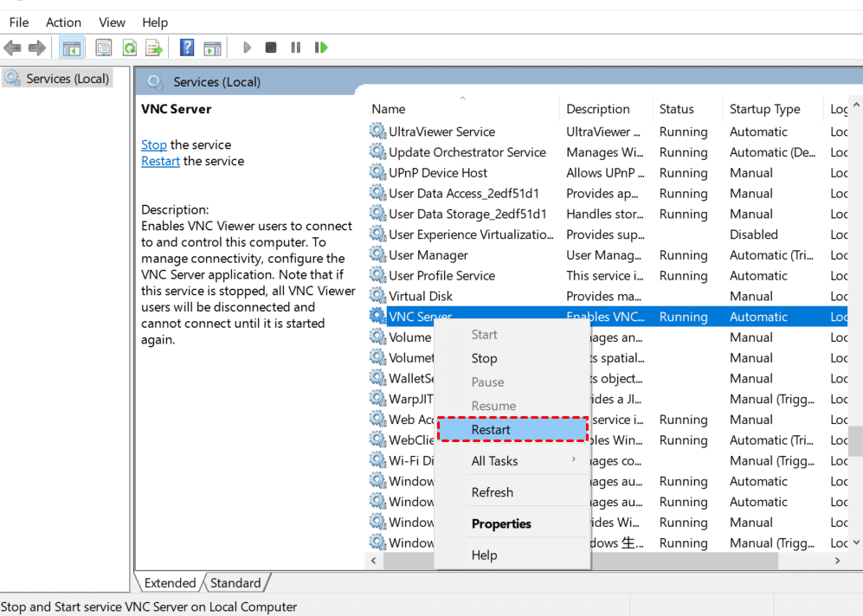
Task: Open the Help menu in menu bar
Action: pyautogui.click(x=155, y=22)
